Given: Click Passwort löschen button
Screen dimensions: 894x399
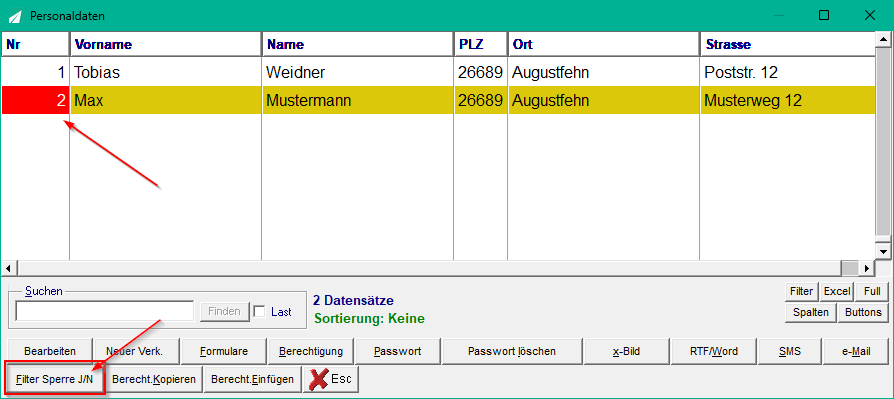Looking at the screenshot, I should click(512, 351).
